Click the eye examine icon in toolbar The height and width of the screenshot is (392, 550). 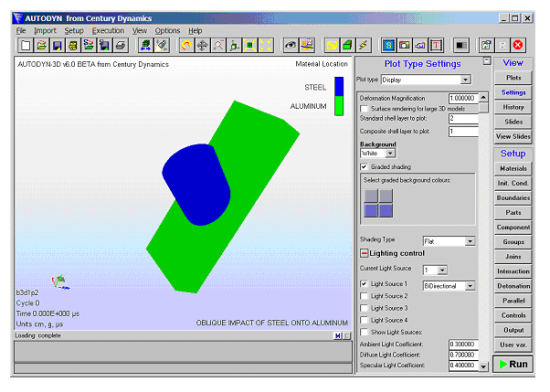click(290, 45)
